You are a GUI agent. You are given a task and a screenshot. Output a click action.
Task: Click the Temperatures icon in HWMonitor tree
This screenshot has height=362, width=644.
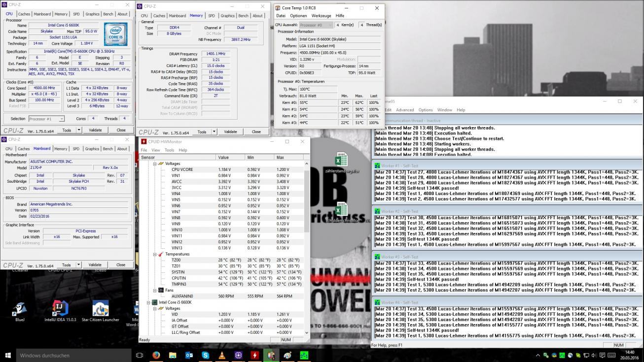[160, 254]
